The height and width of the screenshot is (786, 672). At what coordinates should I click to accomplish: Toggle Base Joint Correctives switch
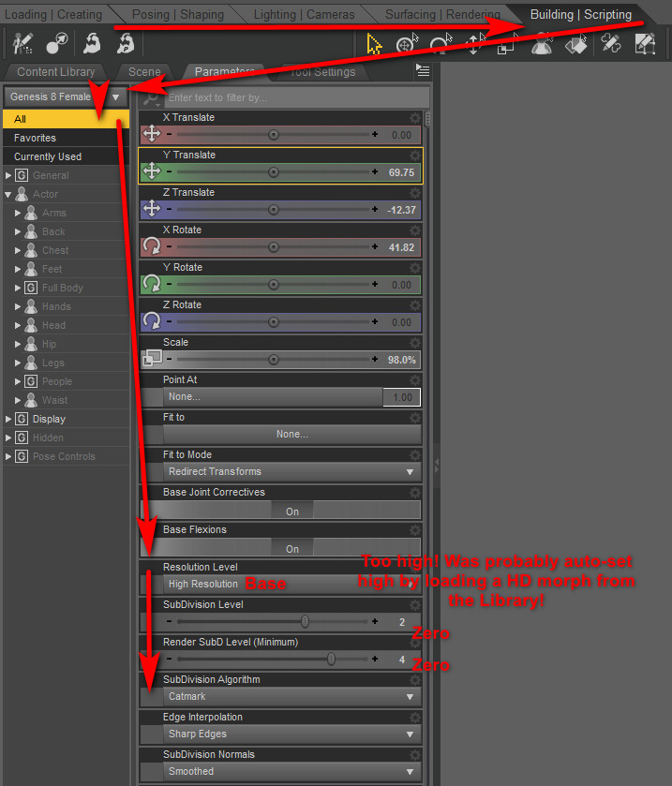point(291,512)
